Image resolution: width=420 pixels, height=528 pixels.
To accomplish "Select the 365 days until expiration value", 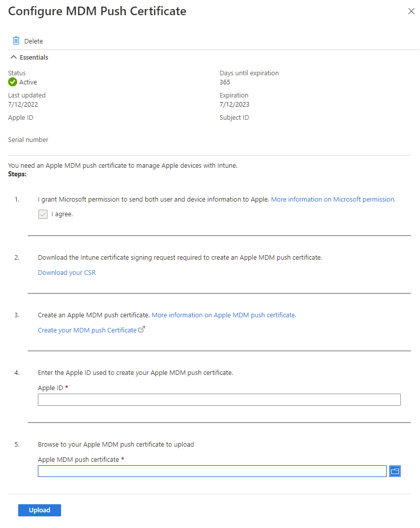I will [224, 82].
